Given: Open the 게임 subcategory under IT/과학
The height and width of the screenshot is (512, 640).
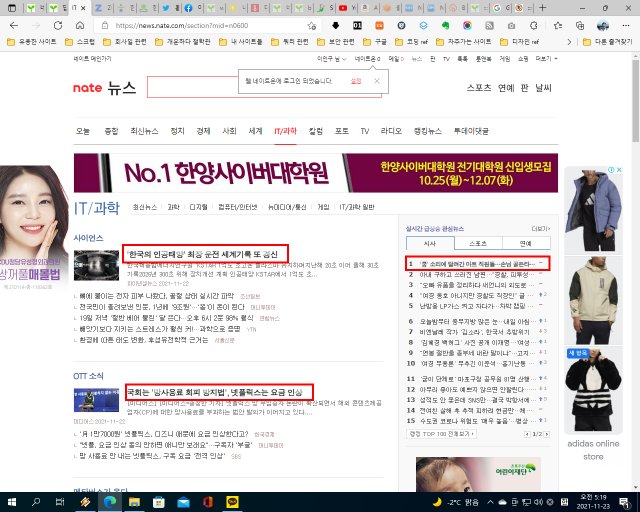Looking at the screenshot, I should point(323,207).
